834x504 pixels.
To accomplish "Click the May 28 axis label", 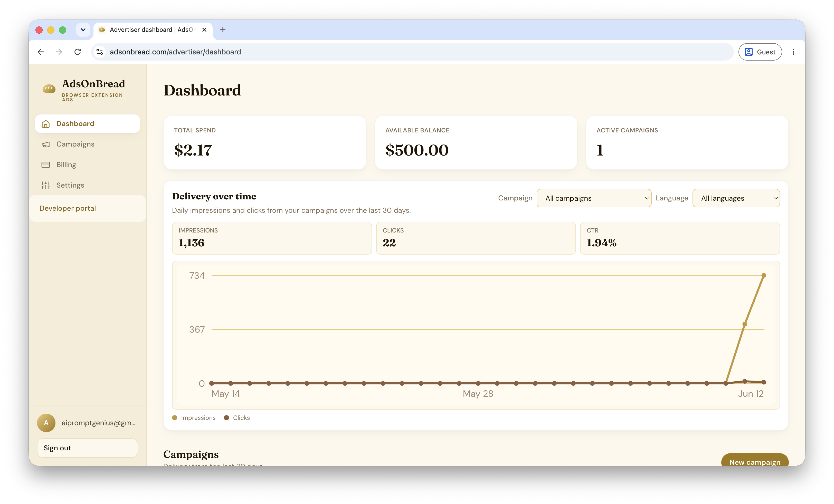I will pyautogui.click(x=478, y=393).
